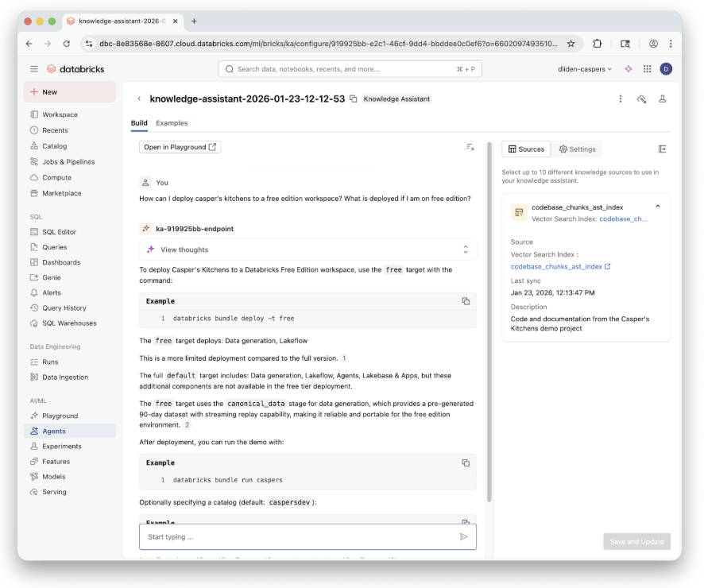
Task: Open the dliden-caspers workspace dropdown
Action: click(585, 69)
